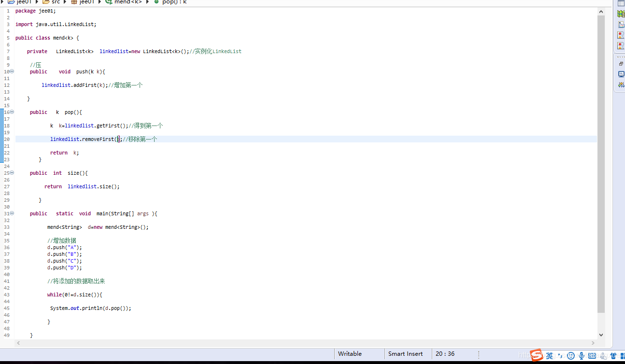Open the src breadcrumb segment
This screenshot has height=364, width=625.
pos(51,2)
